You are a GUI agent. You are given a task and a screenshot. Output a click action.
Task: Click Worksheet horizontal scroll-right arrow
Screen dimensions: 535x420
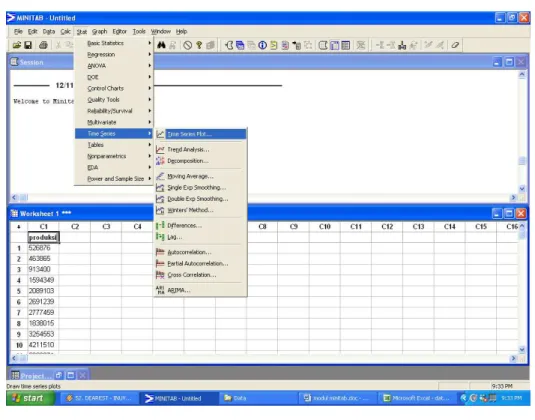pyautogui.click(x=514, y=358)
